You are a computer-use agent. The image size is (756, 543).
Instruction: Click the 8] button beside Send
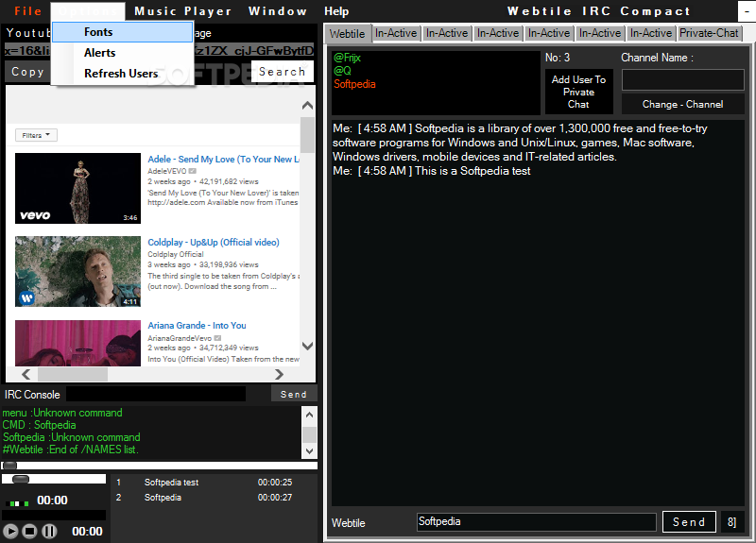(x=732, y=522)
